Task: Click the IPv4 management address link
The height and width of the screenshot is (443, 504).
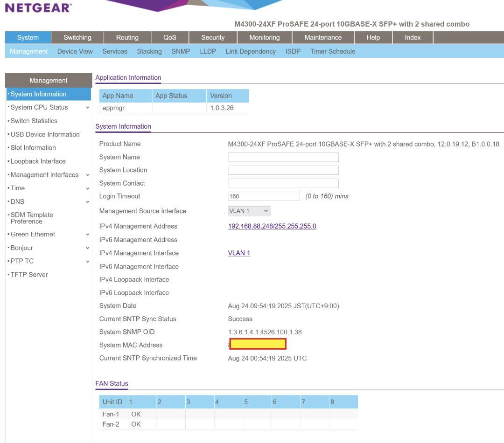Action: [272, 226]
